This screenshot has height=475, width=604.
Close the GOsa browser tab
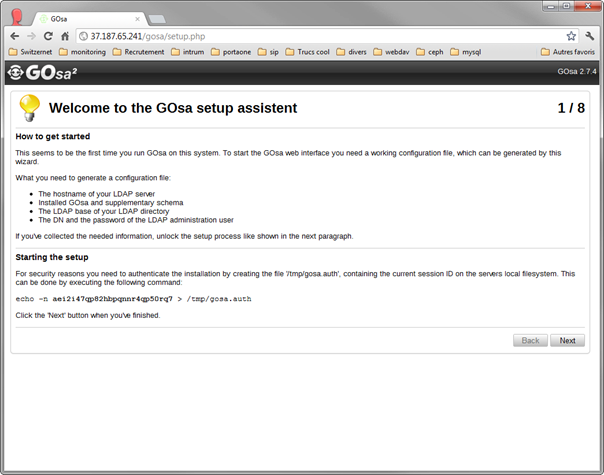[137, 19]
